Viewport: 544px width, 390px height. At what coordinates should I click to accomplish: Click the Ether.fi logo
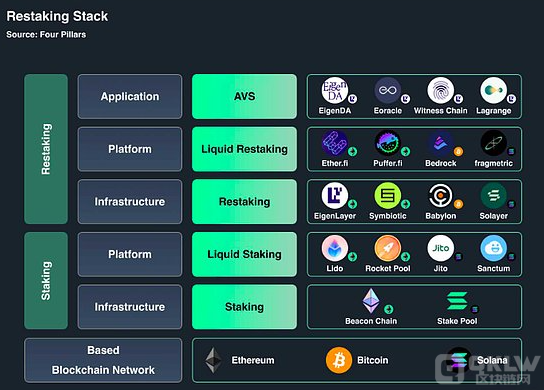tap(335, 143)
